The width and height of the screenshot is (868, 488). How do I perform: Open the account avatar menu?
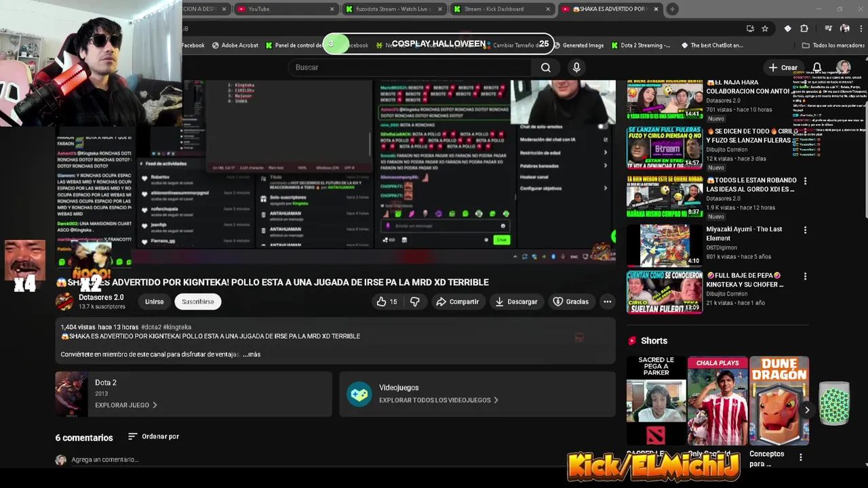844,67
